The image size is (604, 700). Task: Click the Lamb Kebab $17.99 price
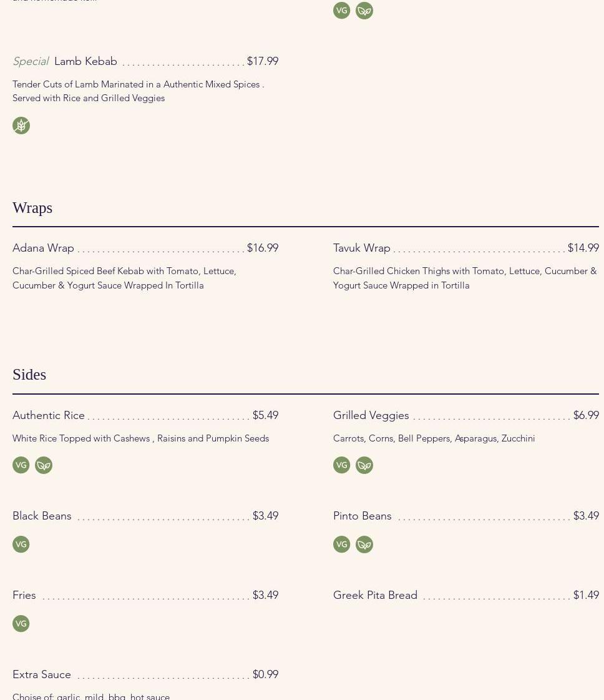[263, 61]
